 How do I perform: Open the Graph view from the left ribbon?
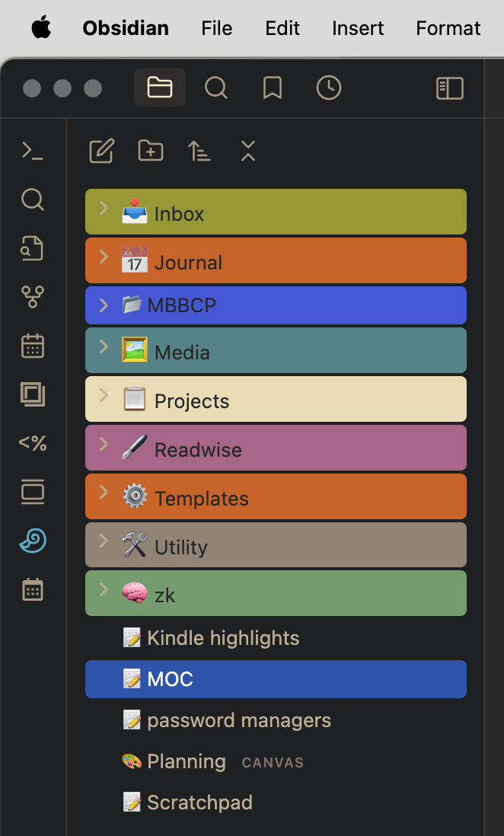32,297
